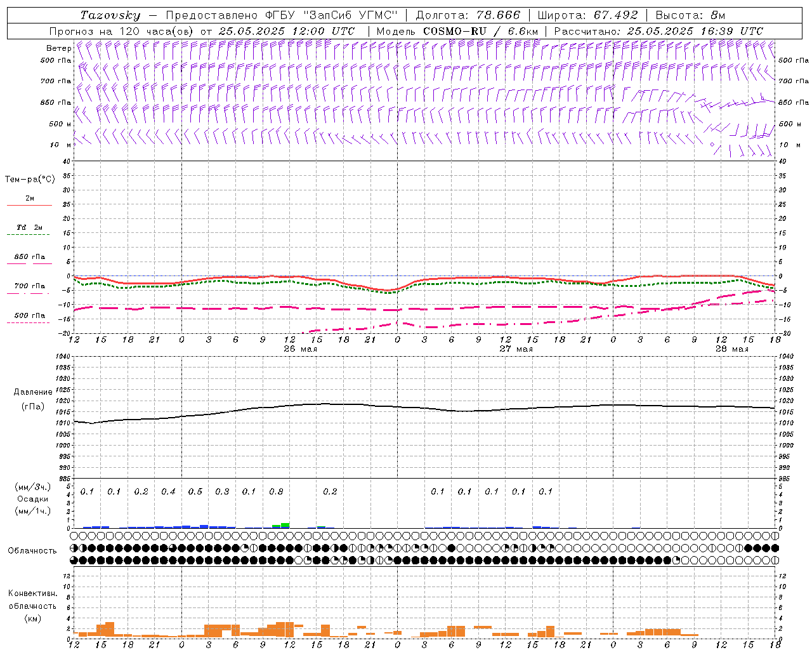Click the 0.5 precipitation amount value
The width and height of the screenshot is (812, 650).
(195, 491)
